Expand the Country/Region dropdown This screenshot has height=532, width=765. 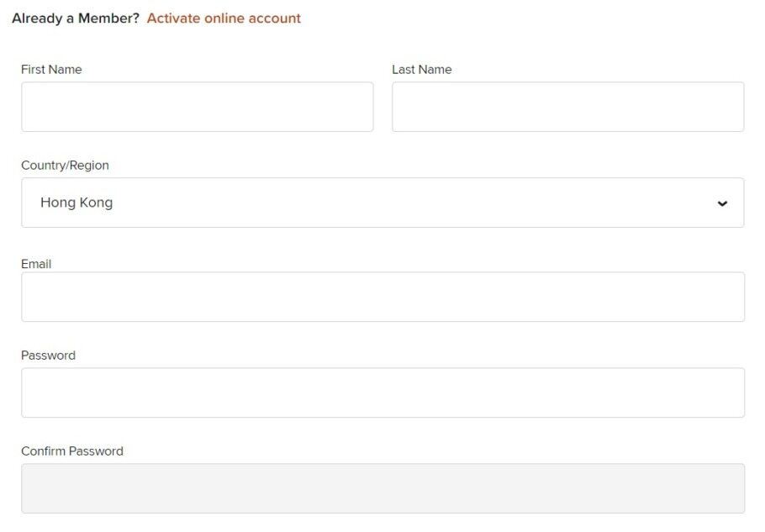tap(382, 203)
